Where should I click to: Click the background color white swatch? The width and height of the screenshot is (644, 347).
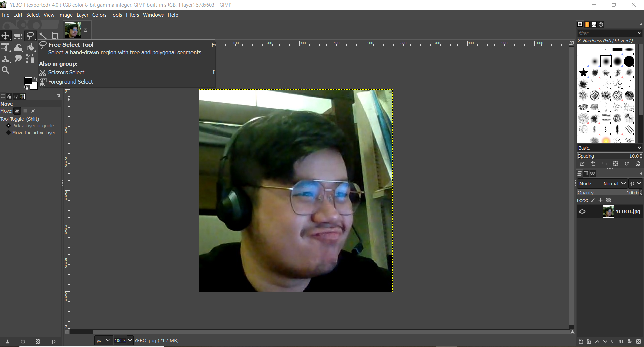34,87
